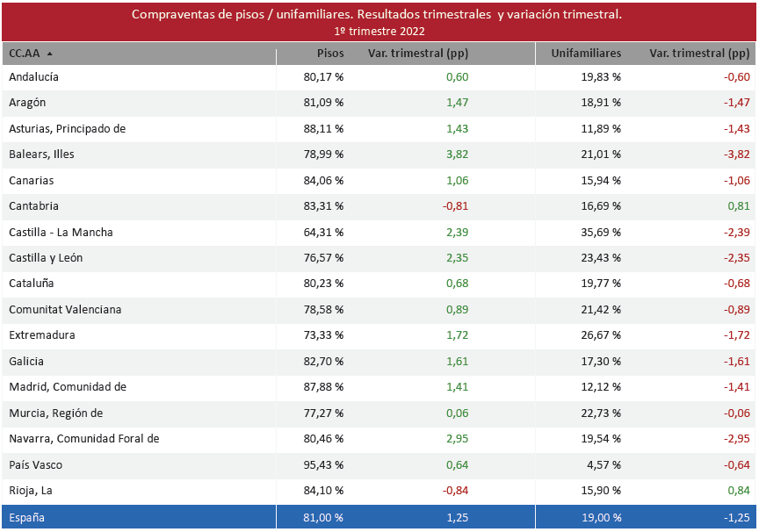Select the País Vasco row label
The height and width of the screenshot is (532, 759).
point(35,464)
